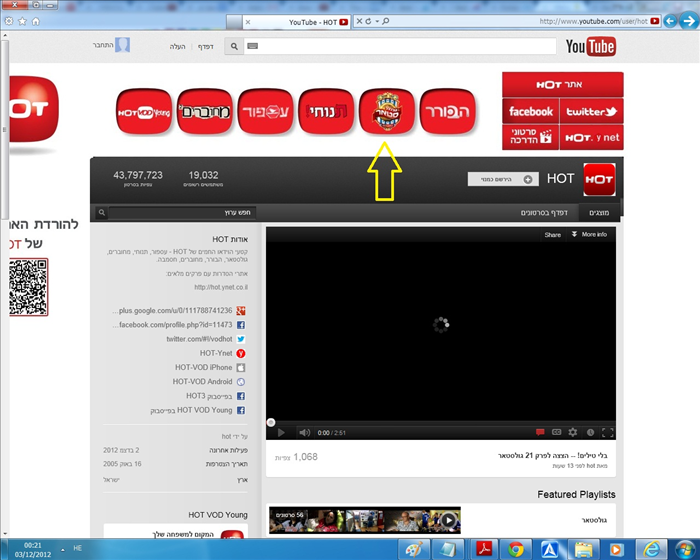Click the Watch Later clock icon
The height and width of the screenshot is (560, 700).
590,432
